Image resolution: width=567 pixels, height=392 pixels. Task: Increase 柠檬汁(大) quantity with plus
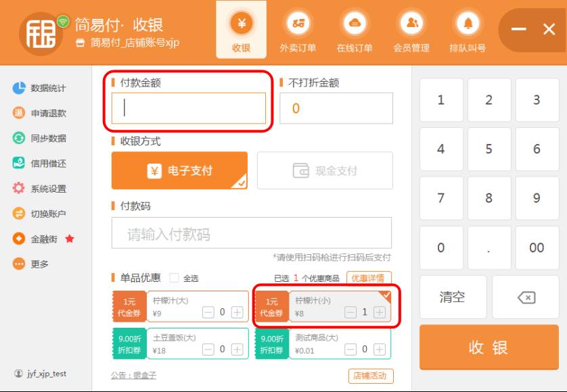pyautogui.click(x=237, y=312)
